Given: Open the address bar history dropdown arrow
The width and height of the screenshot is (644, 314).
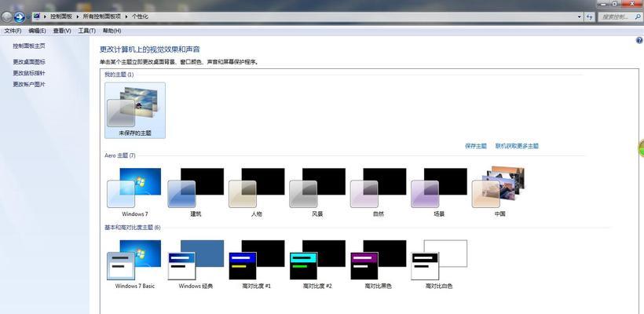Looking at the screenshot, I should coord(580,16).
